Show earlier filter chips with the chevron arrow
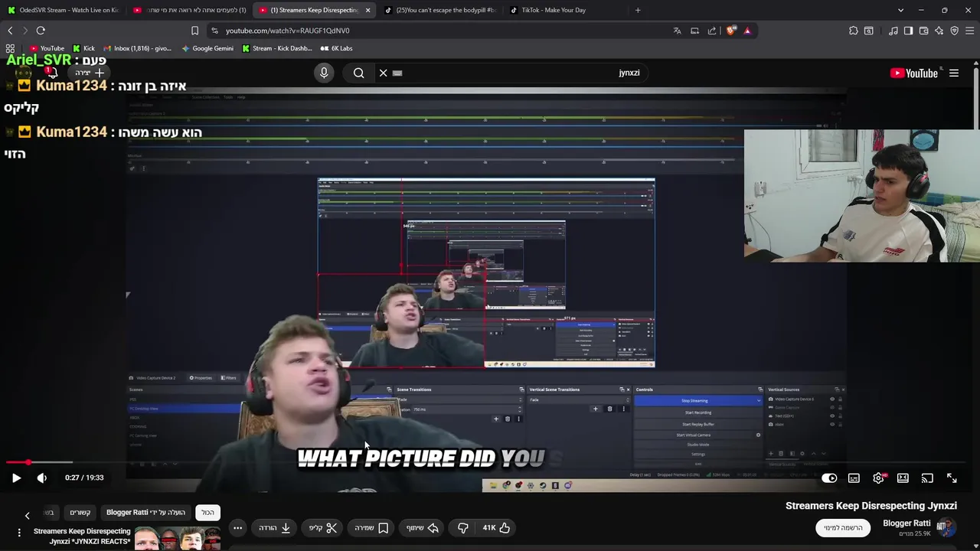The image size is (980, 551). (x=27, y=515)
